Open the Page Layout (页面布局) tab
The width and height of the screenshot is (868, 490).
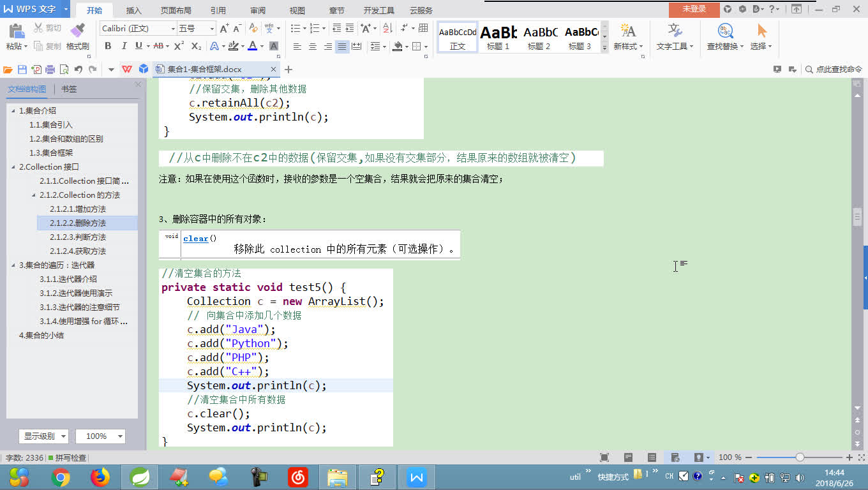pos(176,10)
